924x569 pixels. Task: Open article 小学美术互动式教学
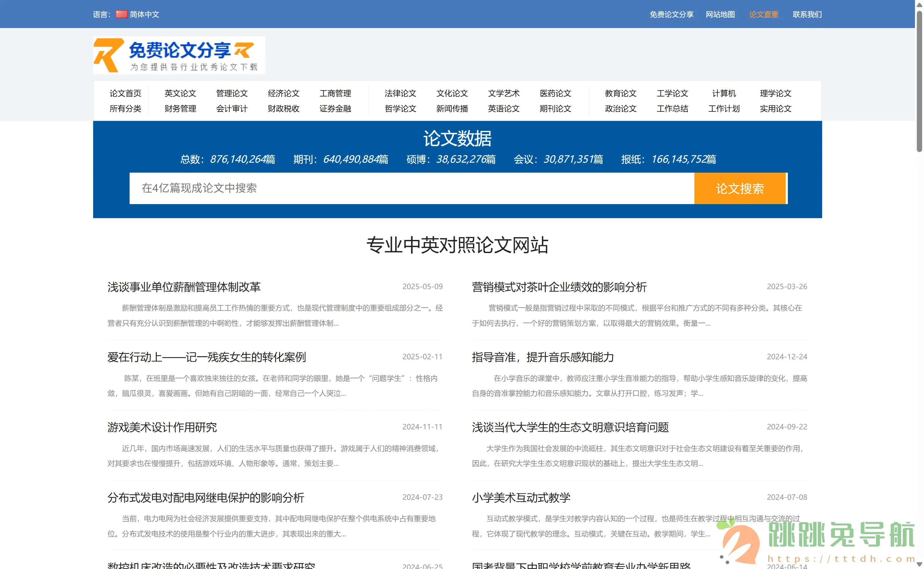coord(521,498)
